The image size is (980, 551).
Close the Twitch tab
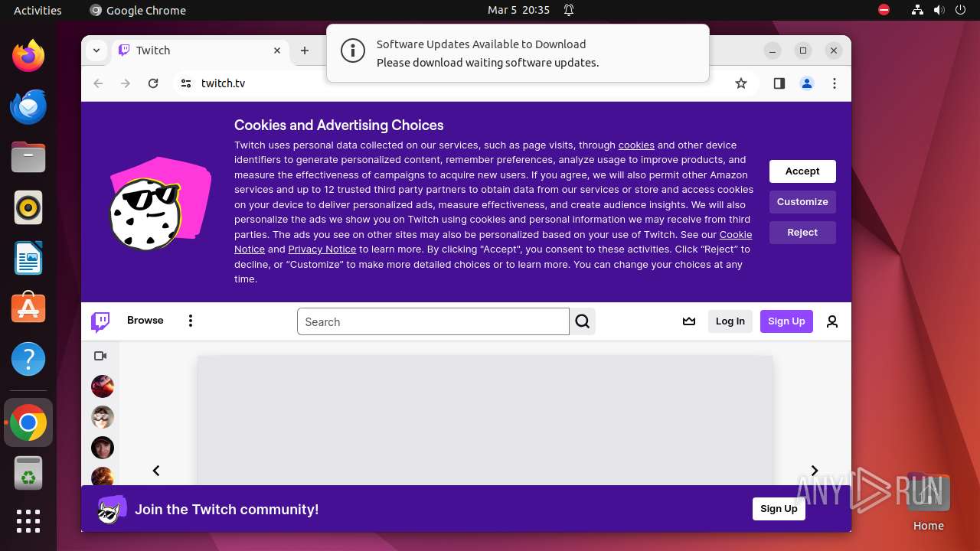click(x=277, y=51)
